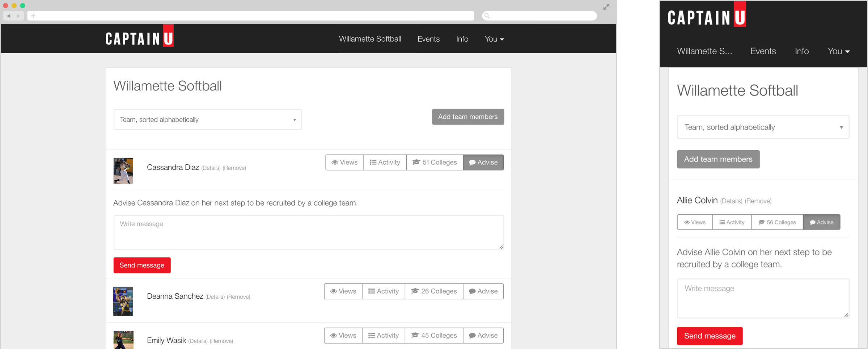
Task: Click Remove link for Deanna Sanchez
Action: (x=238, y=297)
